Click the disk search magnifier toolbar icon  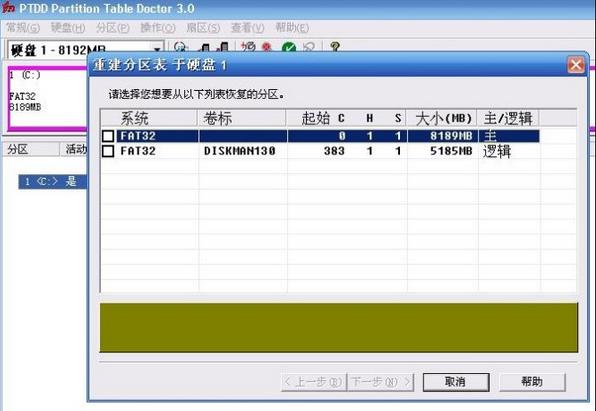click(180, 47)
